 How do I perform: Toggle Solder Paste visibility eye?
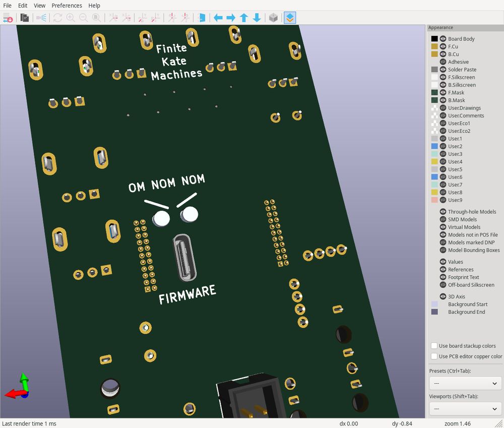tap(443, 70)
